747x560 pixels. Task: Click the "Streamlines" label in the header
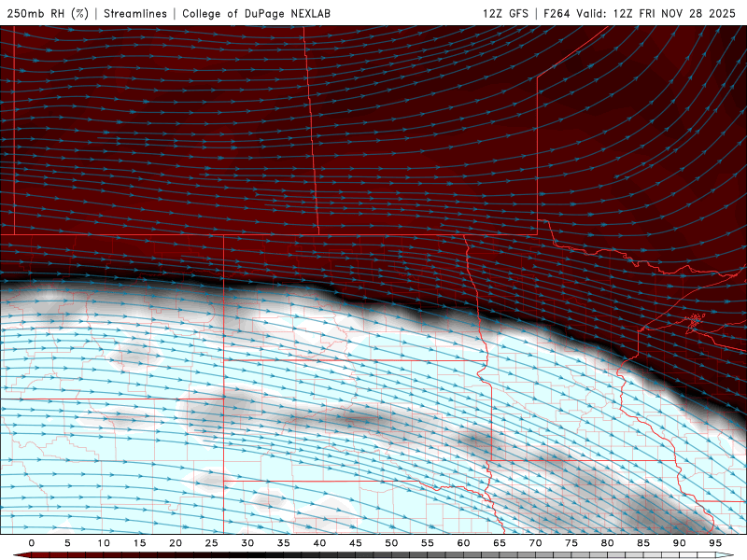[135, 13]
